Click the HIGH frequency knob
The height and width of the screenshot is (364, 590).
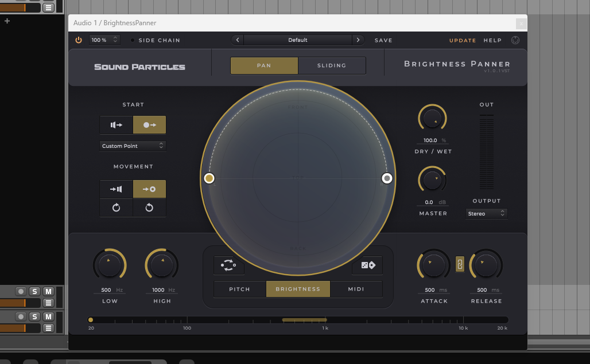coord(162,265)
